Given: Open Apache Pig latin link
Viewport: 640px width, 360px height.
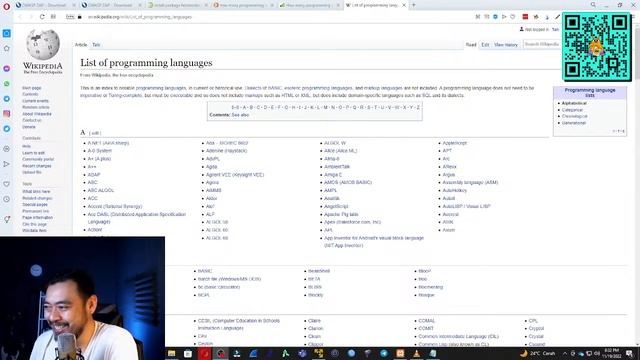Looking at the screenshot, I should coord(341,214).
